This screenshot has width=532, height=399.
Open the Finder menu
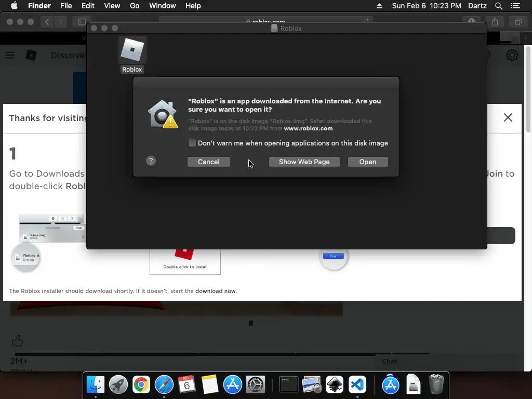[39, 6]
